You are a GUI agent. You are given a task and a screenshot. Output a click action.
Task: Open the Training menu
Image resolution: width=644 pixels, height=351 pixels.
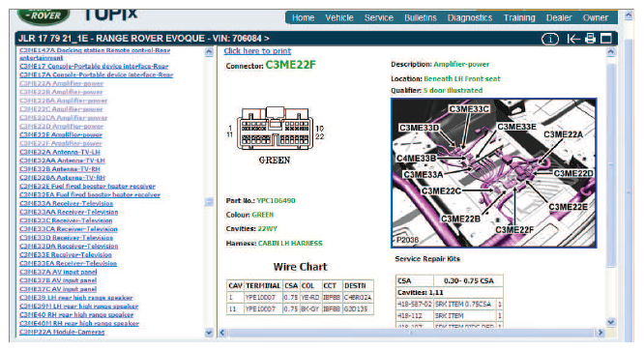(x=519, y=17)
